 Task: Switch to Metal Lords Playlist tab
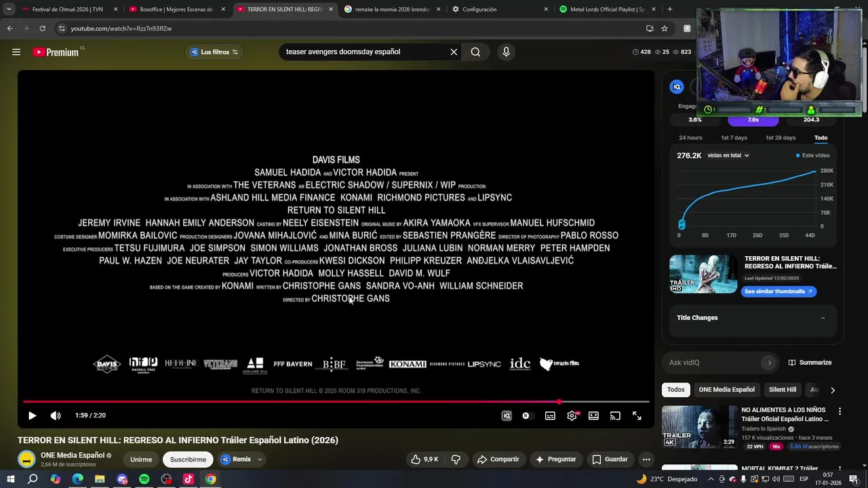[x=607, y=9]
